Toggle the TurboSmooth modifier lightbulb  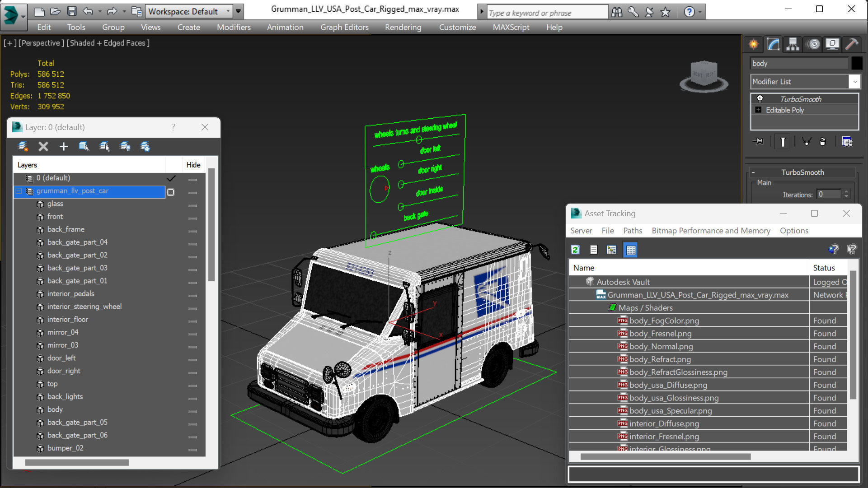point(760,99)
